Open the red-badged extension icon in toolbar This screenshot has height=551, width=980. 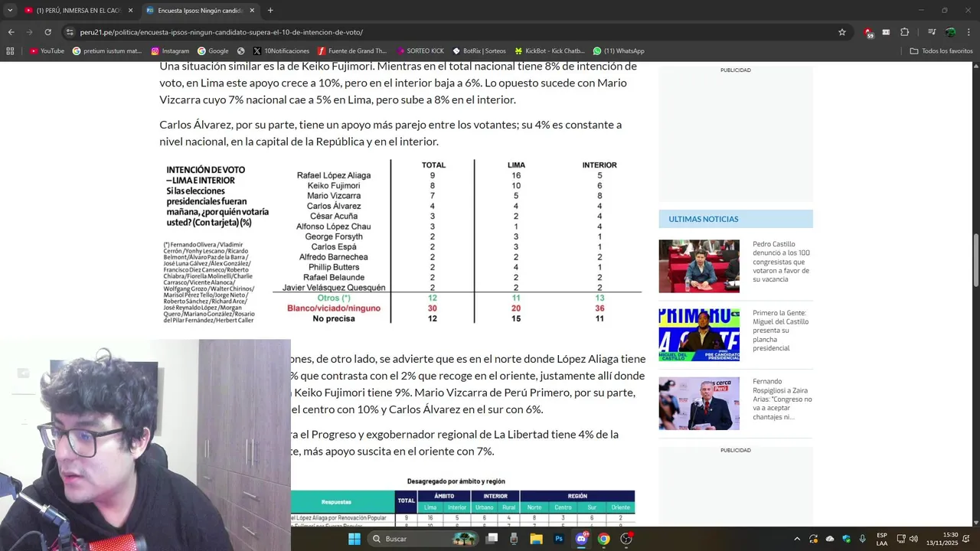tap(868, 32)
